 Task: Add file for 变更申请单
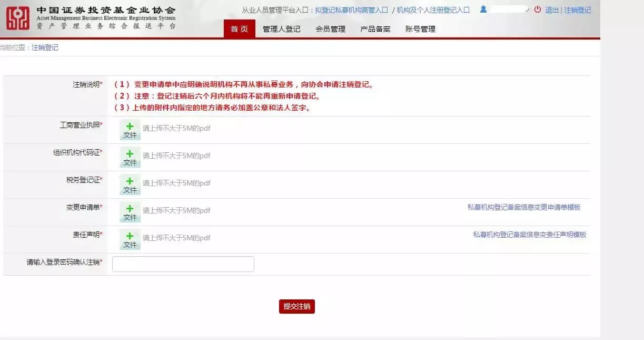[130, 212]
